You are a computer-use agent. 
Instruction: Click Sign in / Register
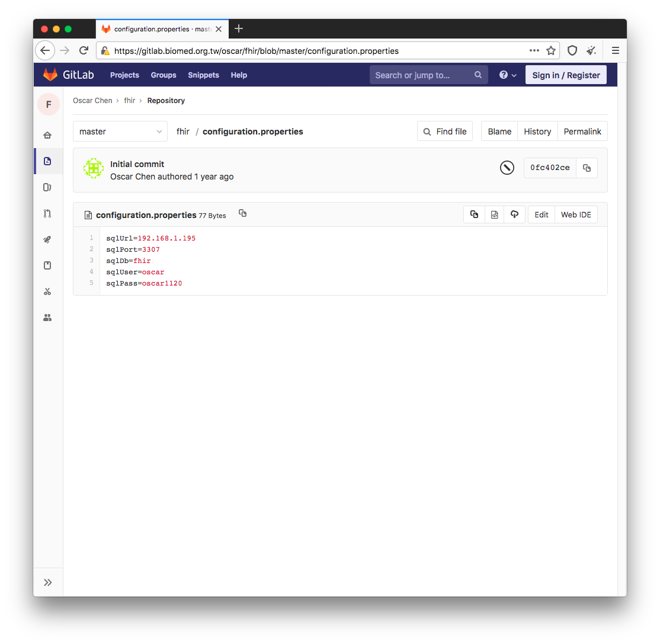click(566, 75)
